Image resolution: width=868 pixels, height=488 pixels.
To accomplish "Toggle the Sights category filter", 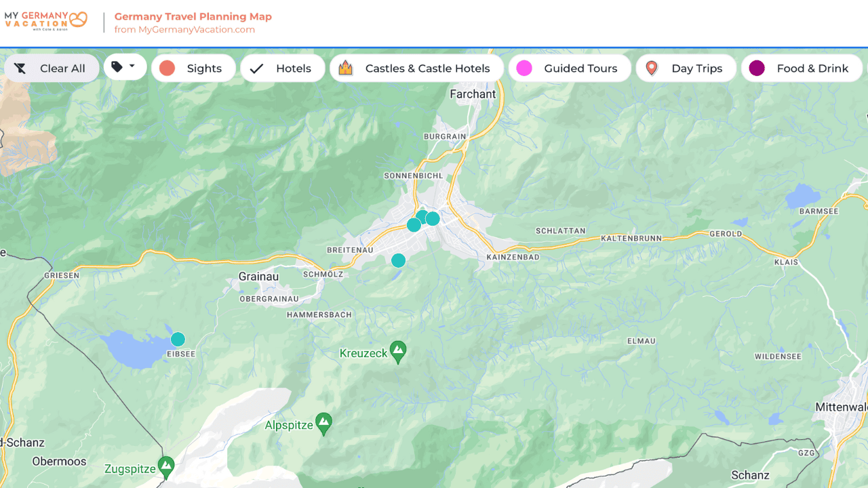I will [193, 68].
